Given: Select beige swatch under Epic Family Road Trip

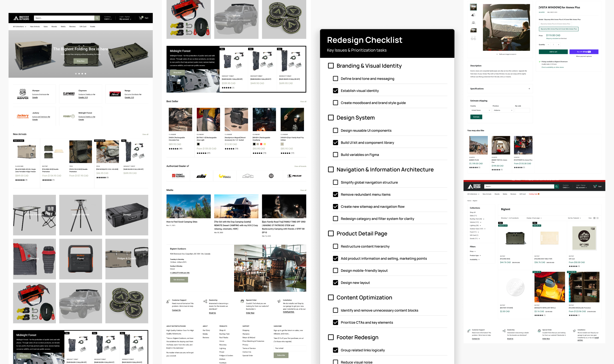Looking at the screenshot, I should [x=282, y=144].
